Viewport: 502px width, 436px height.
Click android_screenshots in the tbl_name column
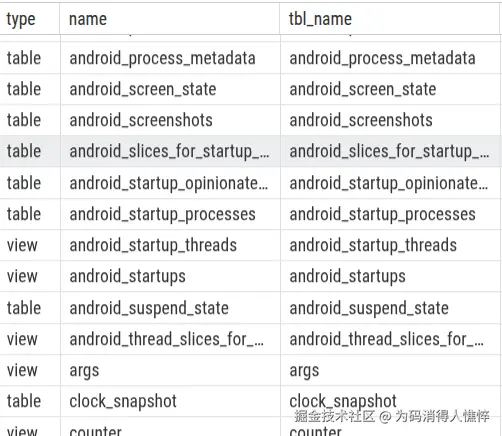361,120
